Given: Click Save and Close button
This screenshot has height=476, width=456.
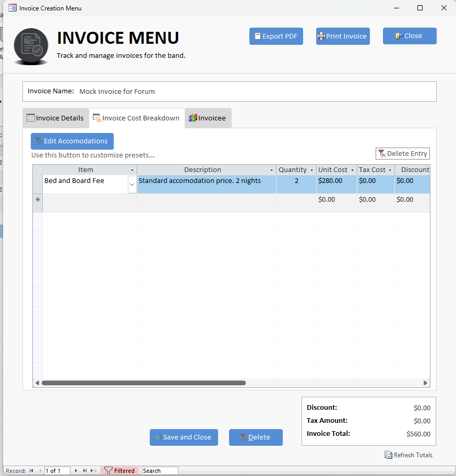Looking at the screenshot, I should coord(184,437).
